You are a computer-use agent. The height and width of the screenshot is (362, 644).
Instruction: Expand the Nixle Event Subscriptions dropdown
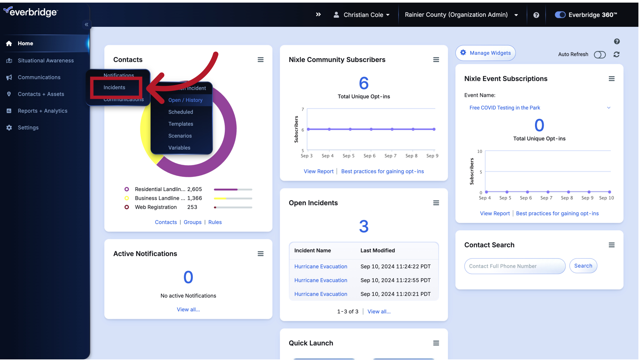[609, 107]
